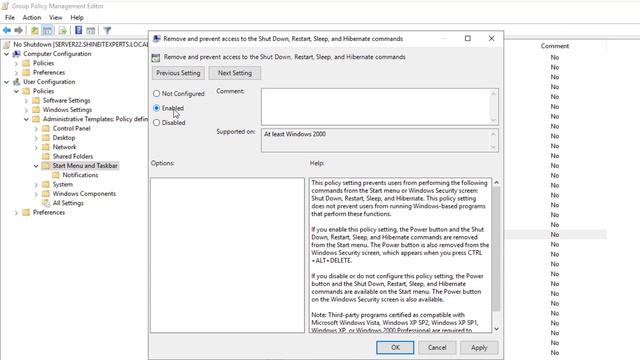Viewport: 640px width, 360px height.
Task: Click the Next Setting button
Action: pos(235,73)
